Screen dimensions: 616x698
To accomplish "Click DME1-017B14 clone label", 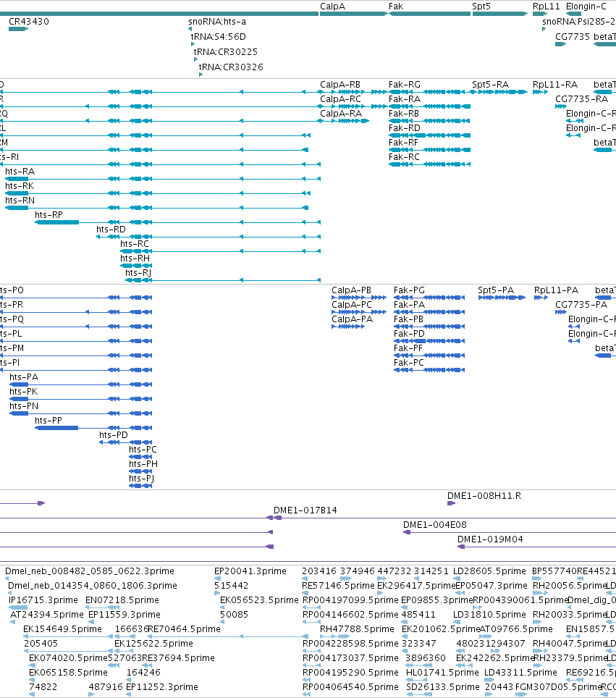I will (305, 510).
